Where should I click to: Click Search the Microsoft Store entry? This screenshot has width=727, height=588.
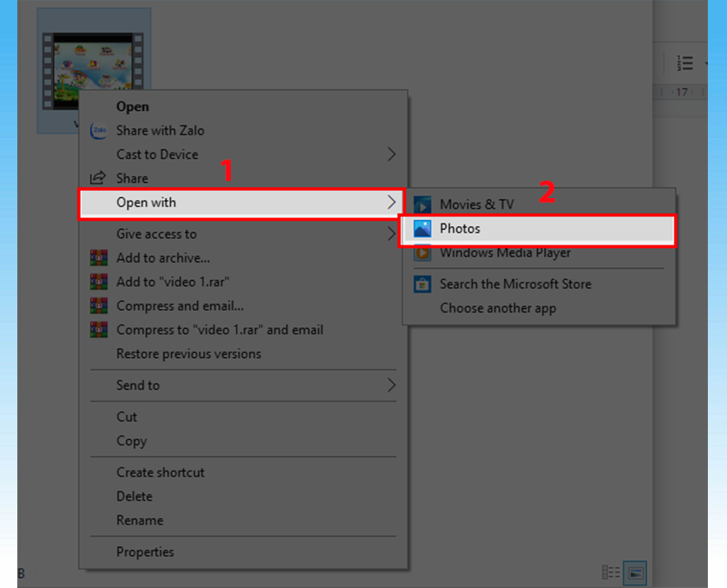click(514, 284)
